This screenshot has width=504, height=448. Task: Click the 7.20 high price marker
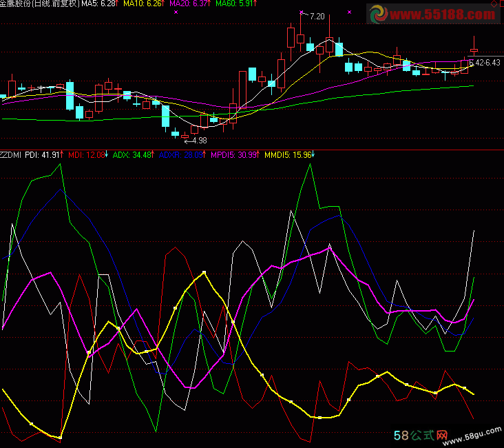(316, 16)
